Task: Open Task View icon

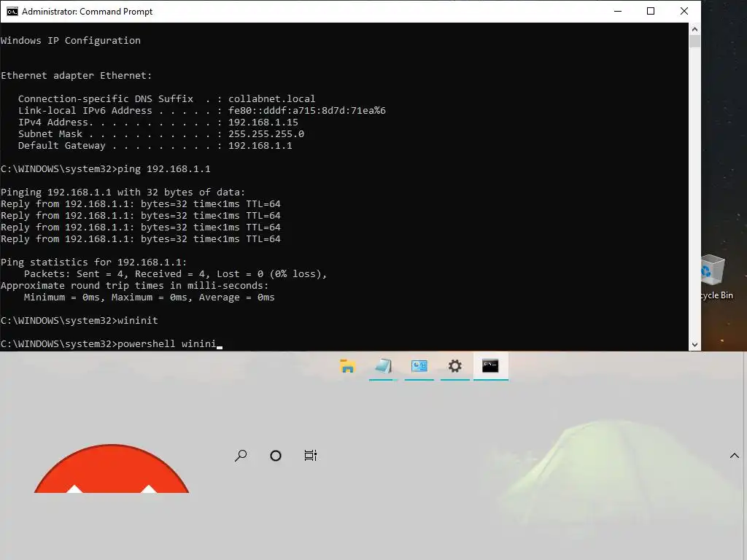Action: pyautogui.click(x=311, y=456)
